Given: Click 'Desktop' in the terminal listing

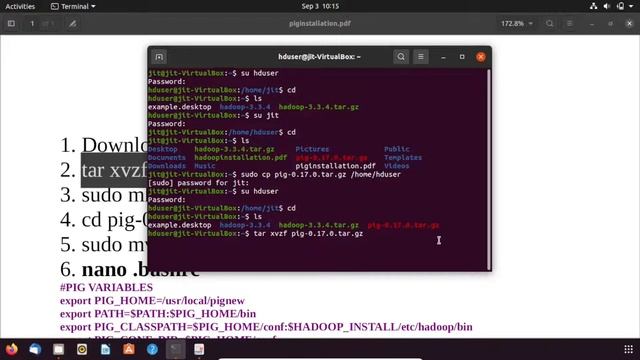Looking at the screenshot, I should coord(162,149).
